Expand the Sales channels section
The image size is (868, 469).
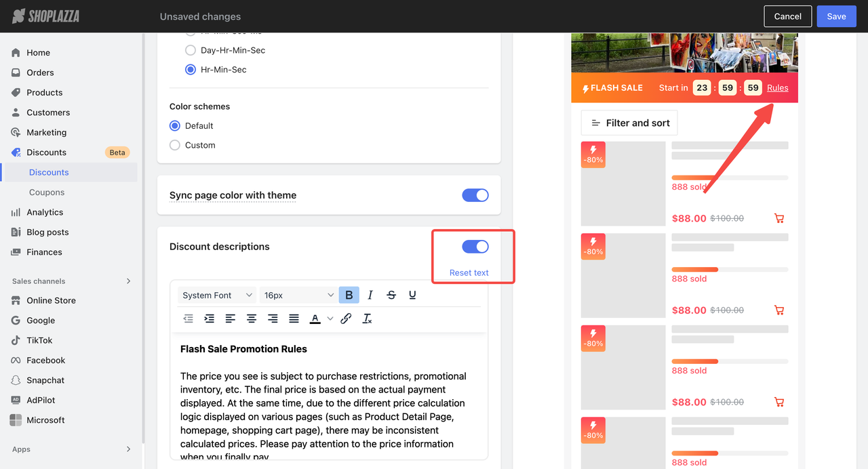[128, 281]
